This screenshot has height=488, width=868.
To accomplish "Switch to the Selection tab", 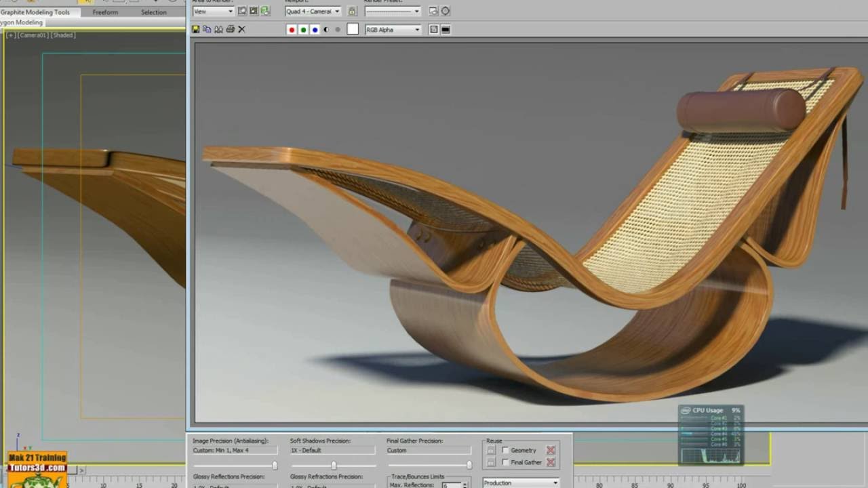I will click(154, 12).
